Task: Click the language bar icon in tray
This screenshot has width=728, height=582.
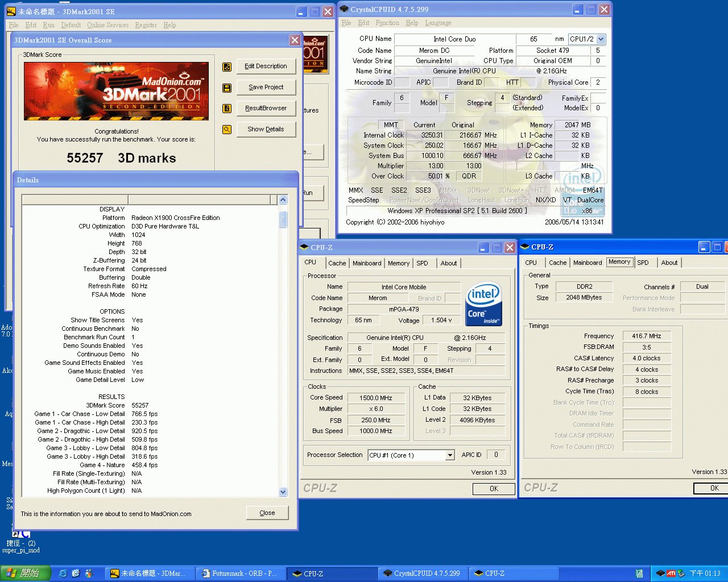Action: 639,573
